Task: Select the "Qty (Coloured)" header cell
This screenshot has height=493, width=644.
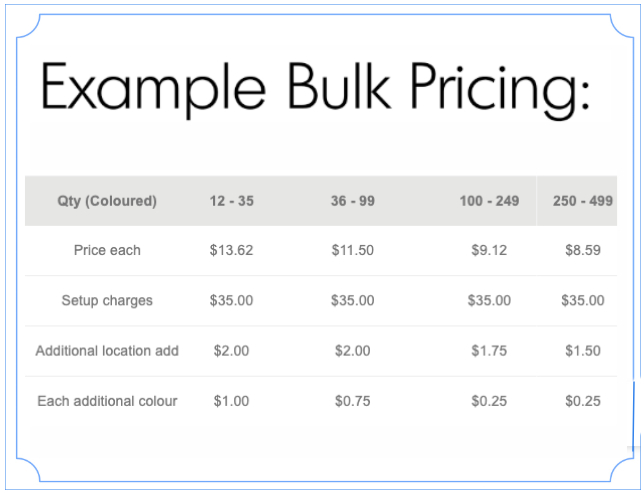Action: click(107, 201)
